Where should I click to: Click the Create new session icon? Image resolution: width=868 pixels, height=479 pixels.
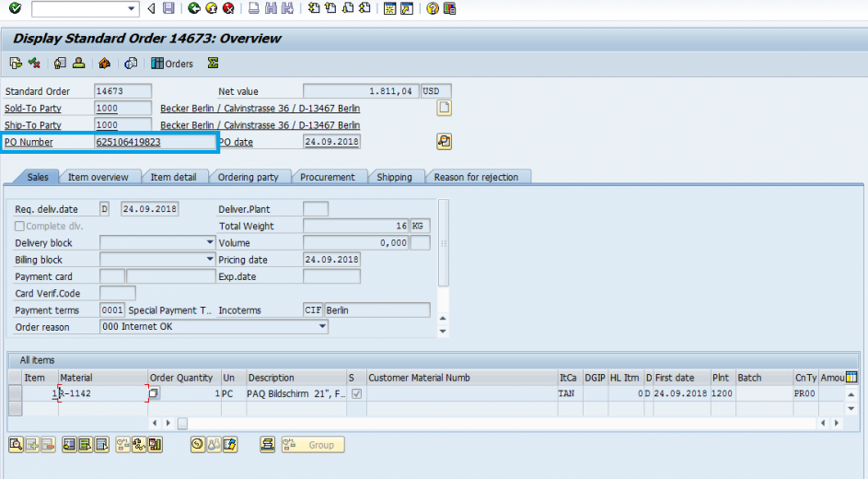point(389,8)
